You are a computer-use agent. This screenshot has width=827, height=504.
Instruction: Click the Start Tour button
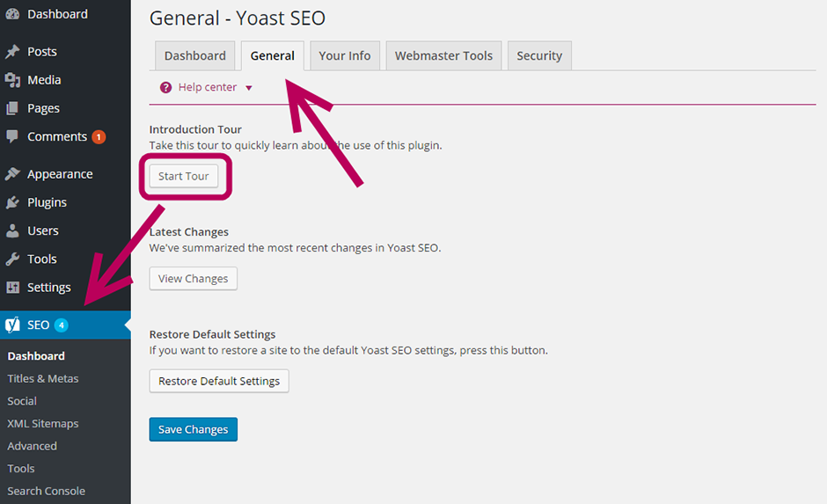184,176
